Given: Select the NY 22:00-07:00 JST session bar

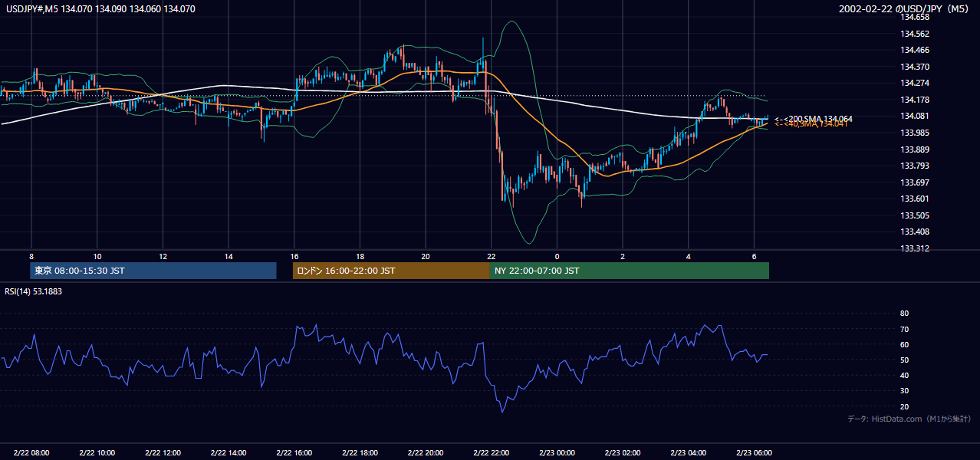Looking at the screenshot, I should point(630,271).
